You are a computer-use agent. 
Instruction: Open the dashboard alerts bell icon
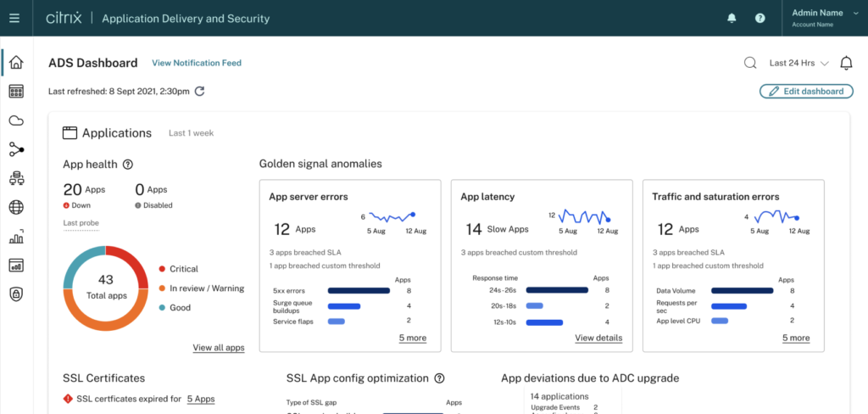(845, 63)
